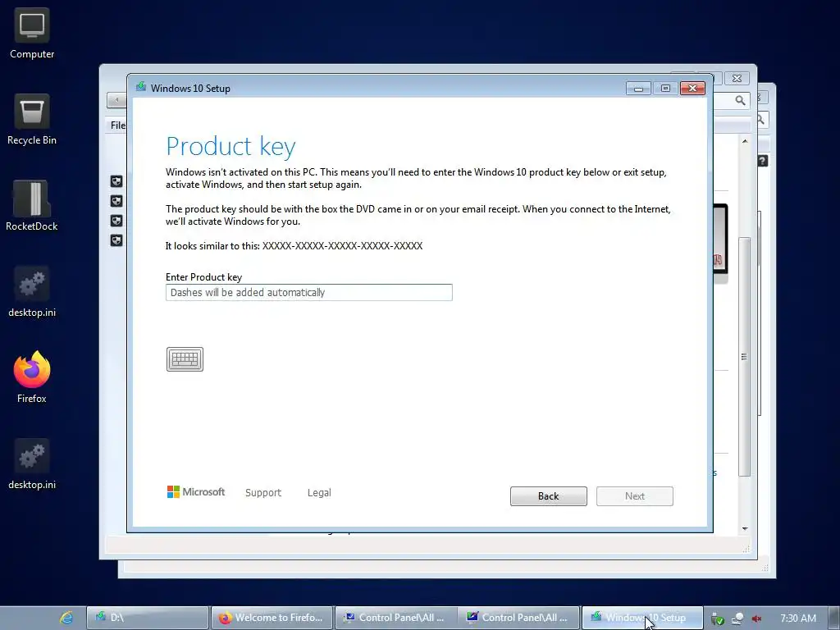This screenshot has height=630, width=840.
Task: Click the Internet Explorer taskbar icon
Action: (x=66, y=618)
